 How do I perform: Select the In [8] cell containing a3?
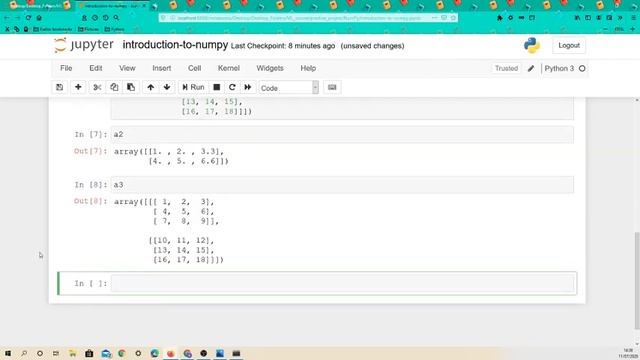342,185
